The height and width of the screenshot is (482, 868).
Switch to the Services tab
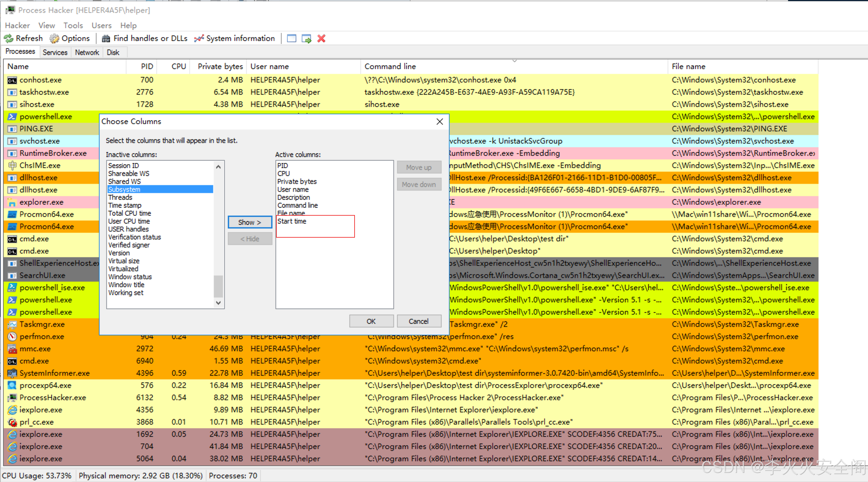tap(55, 52)
